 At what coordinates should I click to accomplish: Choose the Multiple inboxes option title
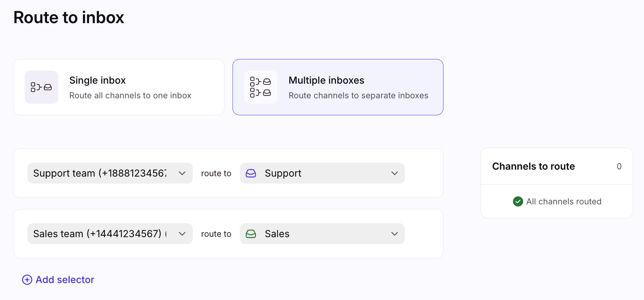click(326, 80)
